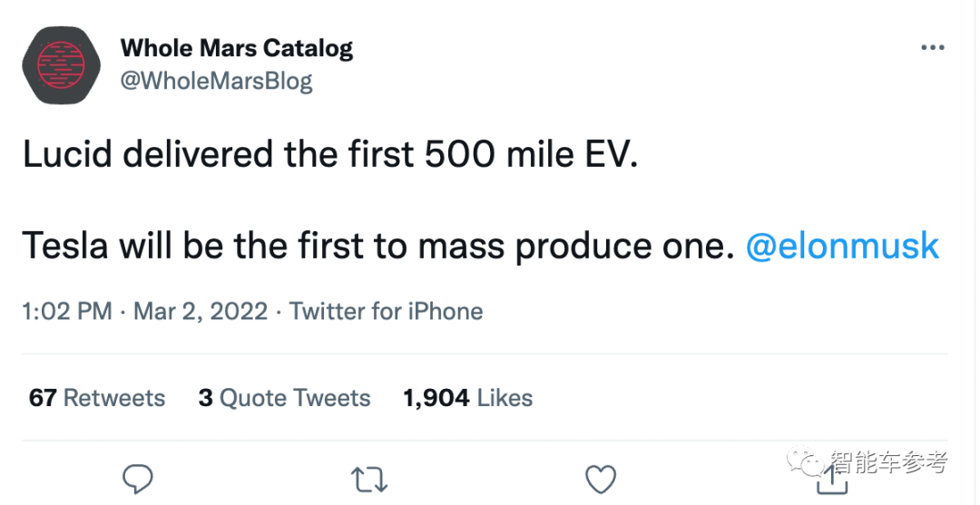Click the Whole Mars Catalog profile avatar

[62, 65]
